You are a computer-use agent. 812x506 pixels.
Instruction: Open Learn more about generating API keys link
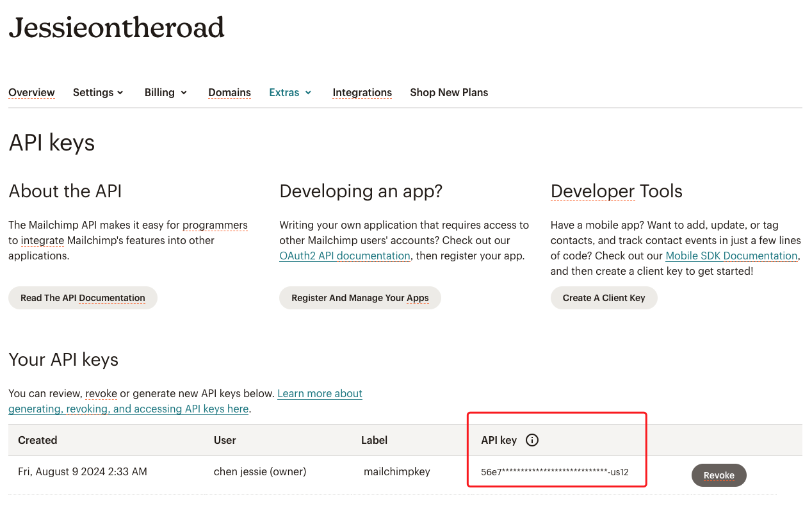pos(186,401)
